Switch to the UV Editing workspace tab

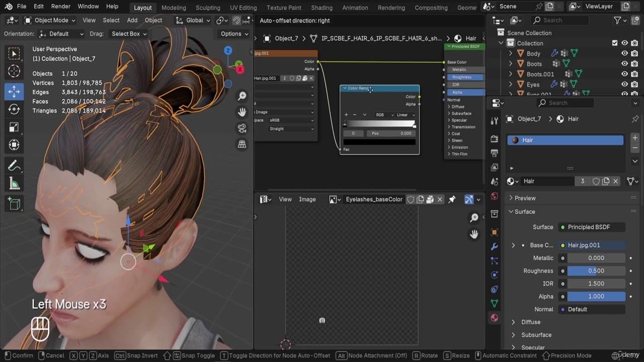tap(243, 8)
